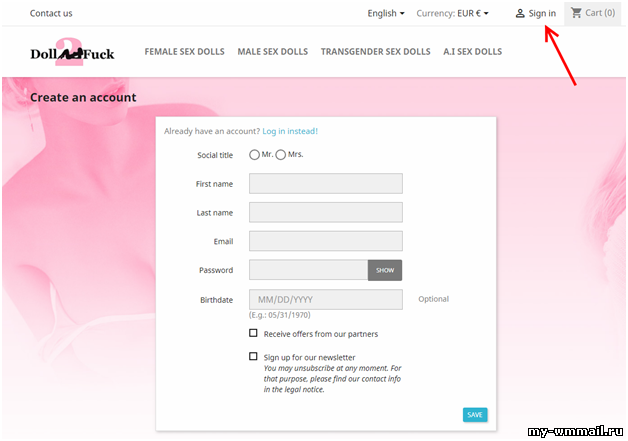The height and width of the screenshot is (441, 628).
Task: Open Transgender Sex Dolls menu category
Action: (x=375, y=52)
